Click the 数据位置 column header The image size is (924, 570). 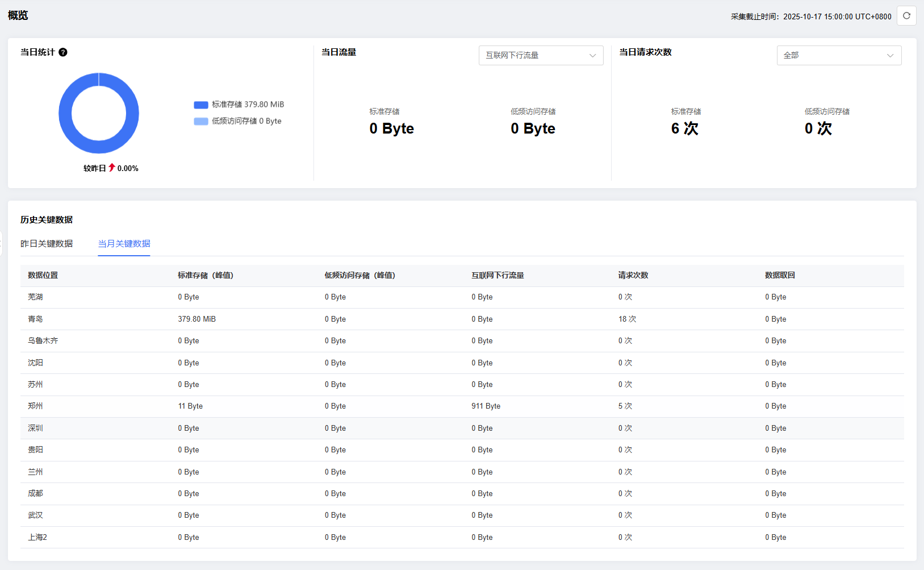43,276
